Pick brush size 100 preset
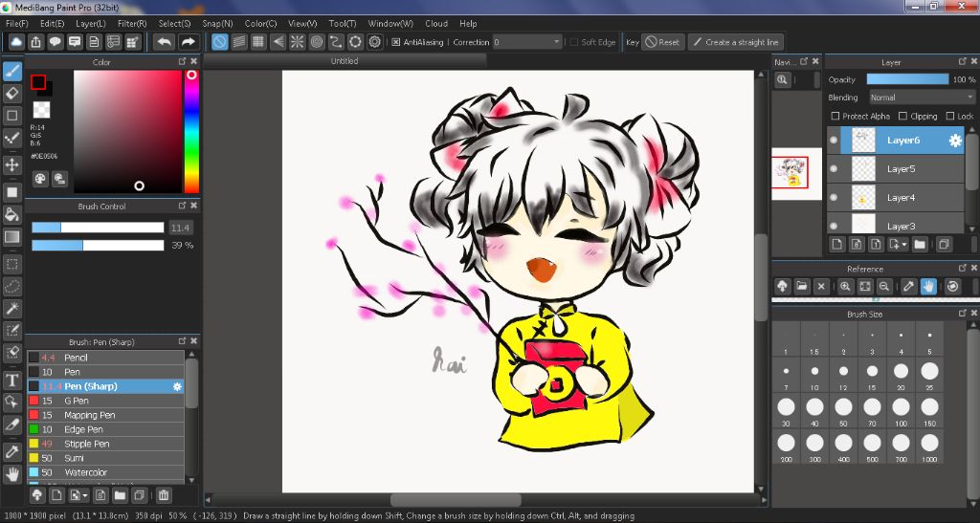 (901, 411)
